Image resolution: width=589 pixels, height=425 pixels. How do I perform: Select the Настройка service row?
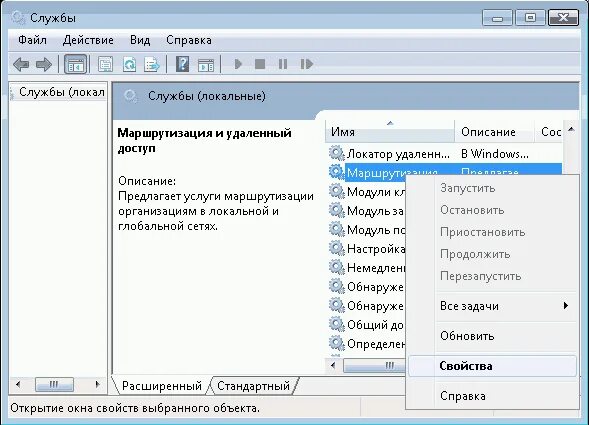point(366,248)
